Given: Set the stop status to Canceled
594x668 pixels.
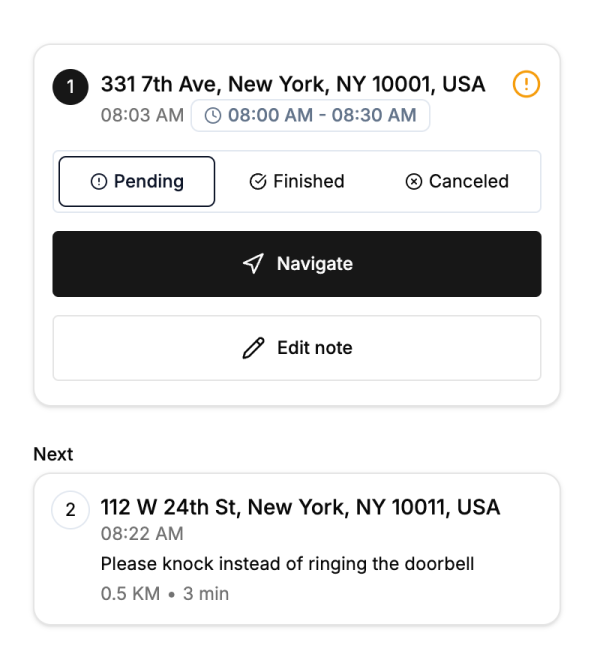Looking at the screenshot, I should tap(457, 181).
